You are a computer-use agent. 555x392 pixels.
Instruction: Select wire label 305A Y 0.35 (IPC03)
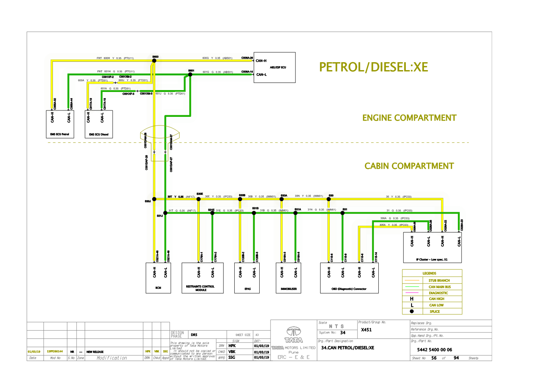coord(394,225)
